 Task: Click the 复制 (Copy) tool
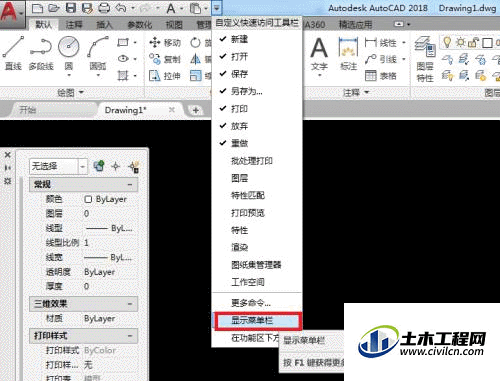[x=165, y=59]
